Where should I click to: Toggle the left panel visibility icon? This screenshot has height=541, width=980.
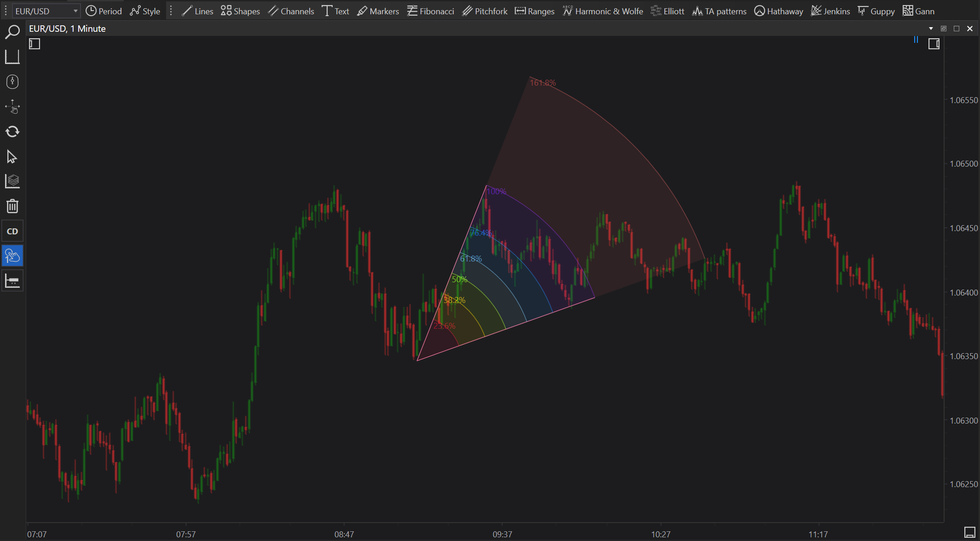[x=35, y=44]
